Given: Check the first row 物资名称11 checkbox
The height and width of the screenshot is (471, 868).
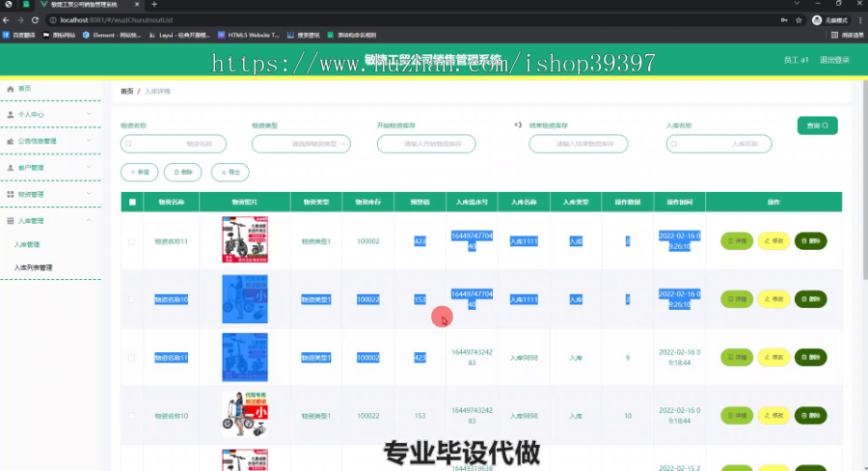Looking at the screenshot, I should [x=132, y=241].
